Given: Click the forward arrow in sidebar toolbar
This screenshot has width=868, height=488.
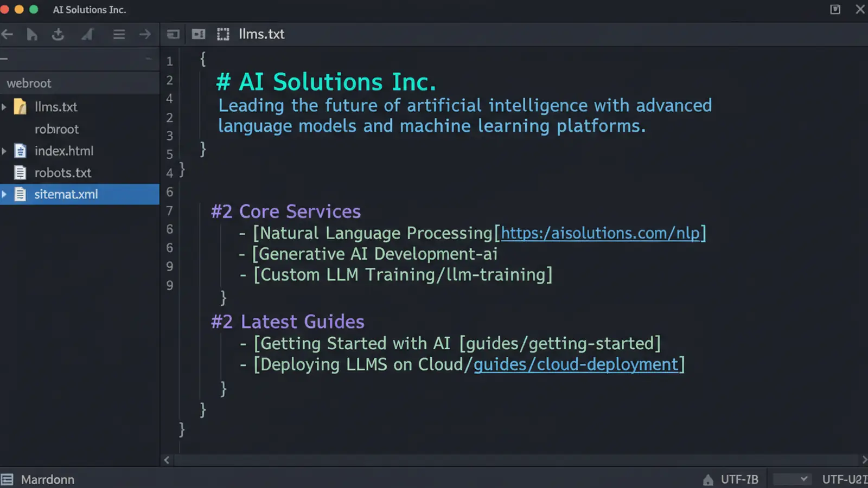Looking at the screenshot, I should (x=145, y=35).
